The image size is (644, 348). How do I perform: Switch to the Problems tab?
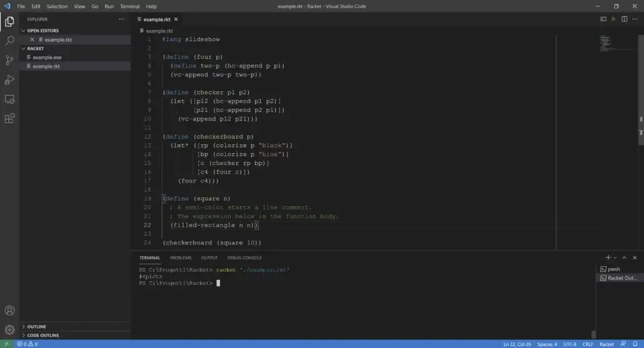tap(181, 257)
